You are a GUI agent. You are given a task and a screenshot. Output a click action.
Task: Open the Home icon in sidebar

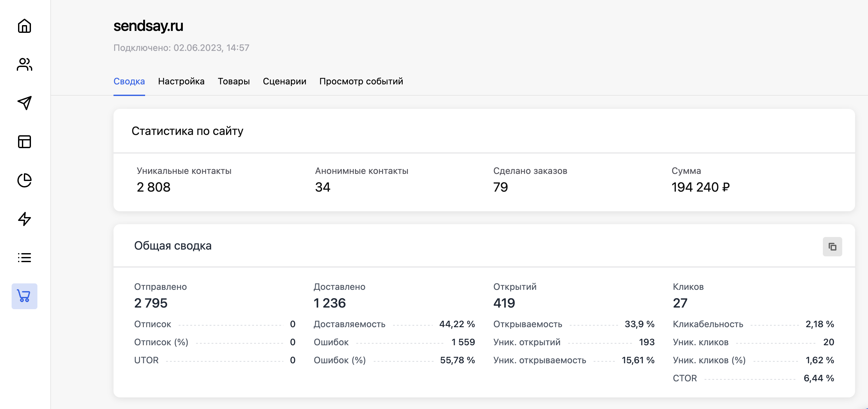click(24, 26)
